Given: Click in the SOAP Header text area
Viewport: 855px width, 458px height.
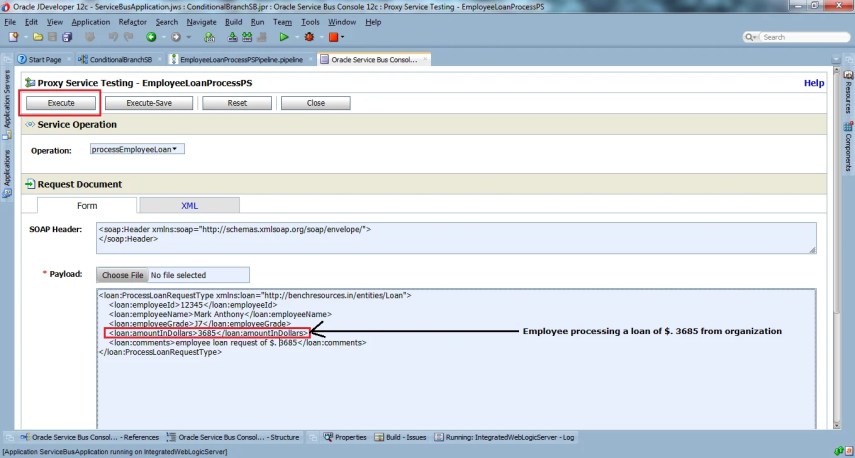Looking at the screenshot, I should click(456, 238).
